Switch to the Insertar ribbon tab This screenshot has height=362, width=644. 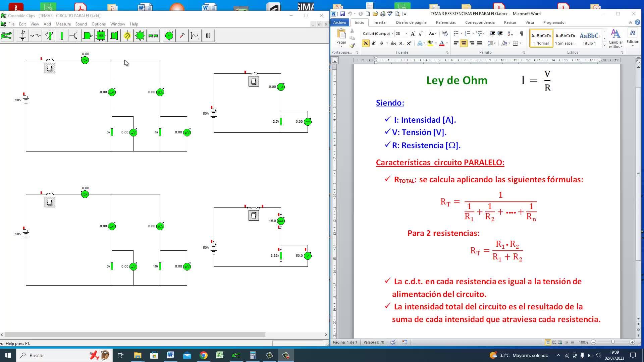tap(380, 22)
